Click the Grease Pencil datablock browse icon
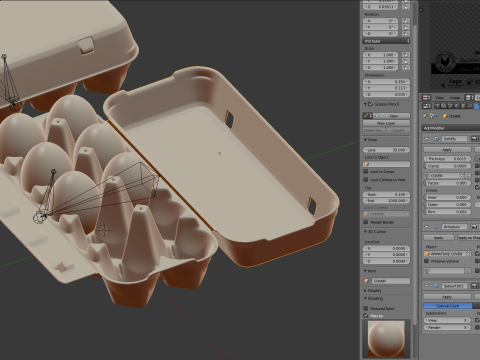The image size is (480, 360). (x=367, y=116)
